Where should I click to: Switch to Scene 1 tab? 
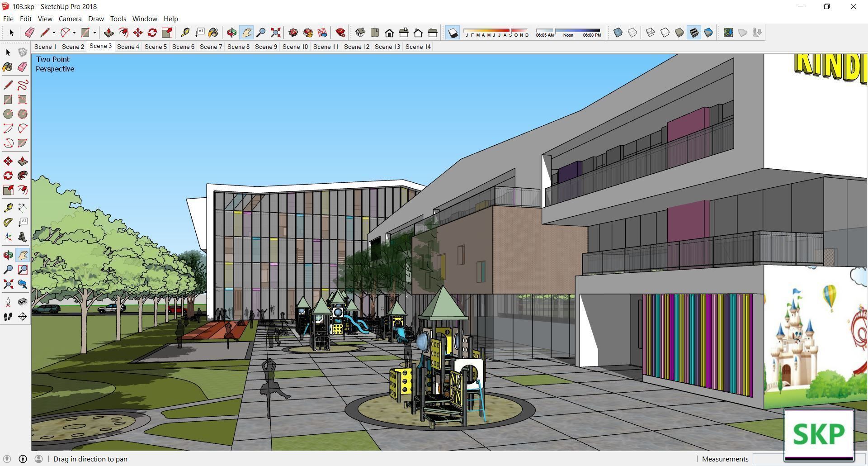click(45, 47)
